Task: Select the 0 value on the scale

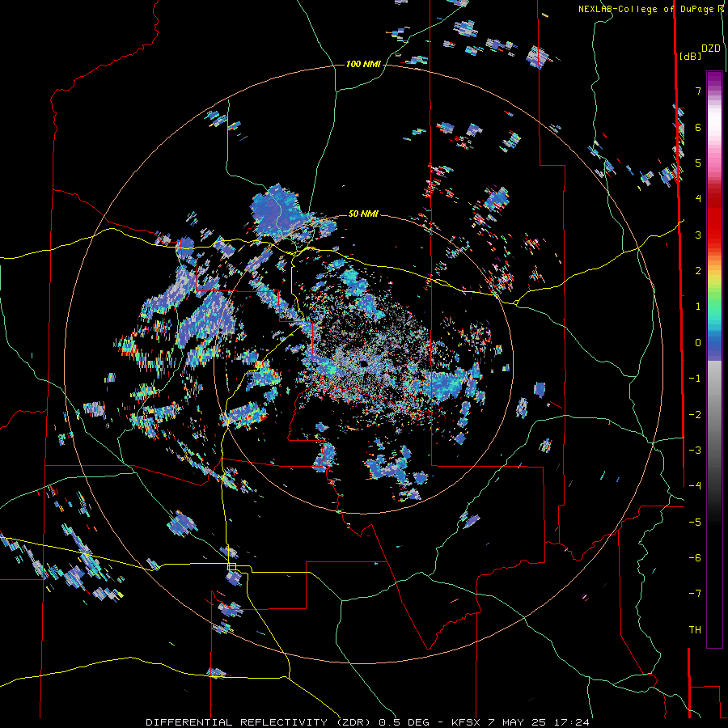Action: point(698,343)
